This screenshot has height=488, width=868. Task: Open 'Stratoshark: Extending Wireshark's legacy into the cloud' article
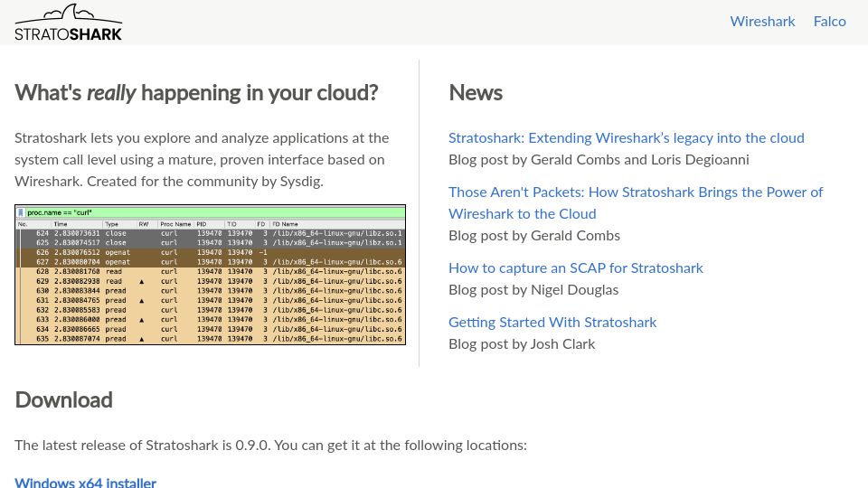pyautogui.click(x=626, y=137)
